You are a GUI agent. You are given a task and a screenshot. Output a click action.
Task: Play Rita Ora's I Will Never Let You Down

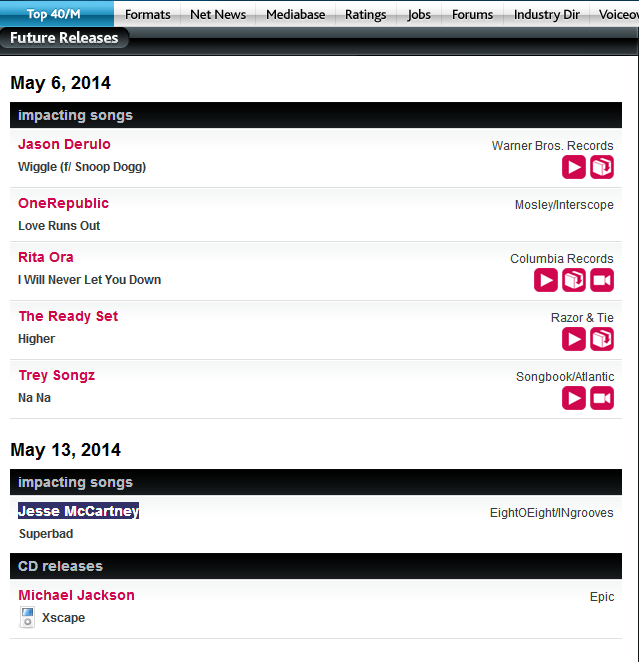[x=545, y=280]
